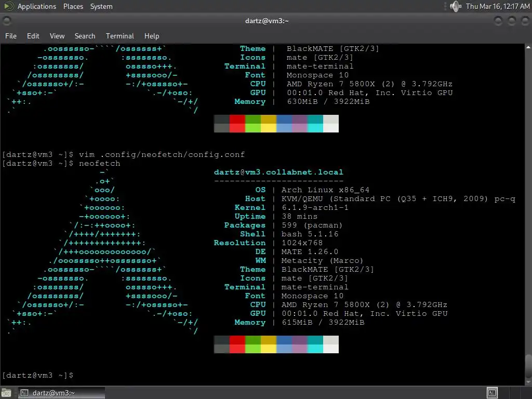Image resolution: width=532 pixels, height=399 pixels.
Task: Open the terminal's Edit menu
Action: [x=33, y=36]
